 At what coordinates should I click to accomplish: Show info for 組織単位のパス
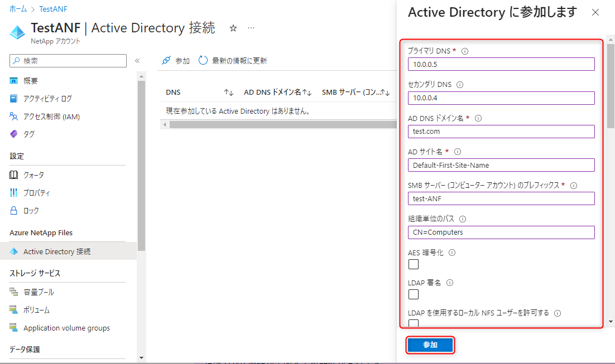coord(463,219)
